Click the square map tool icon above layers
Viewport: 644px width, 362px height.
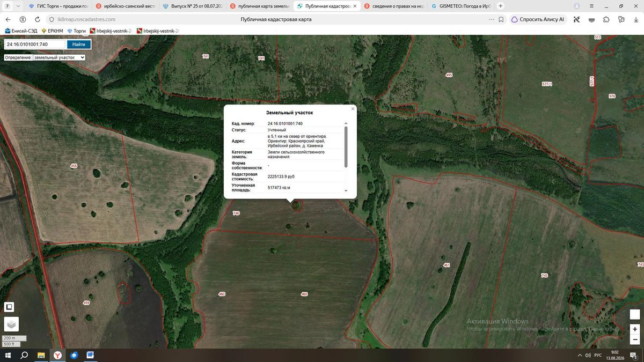pos(9,307)
